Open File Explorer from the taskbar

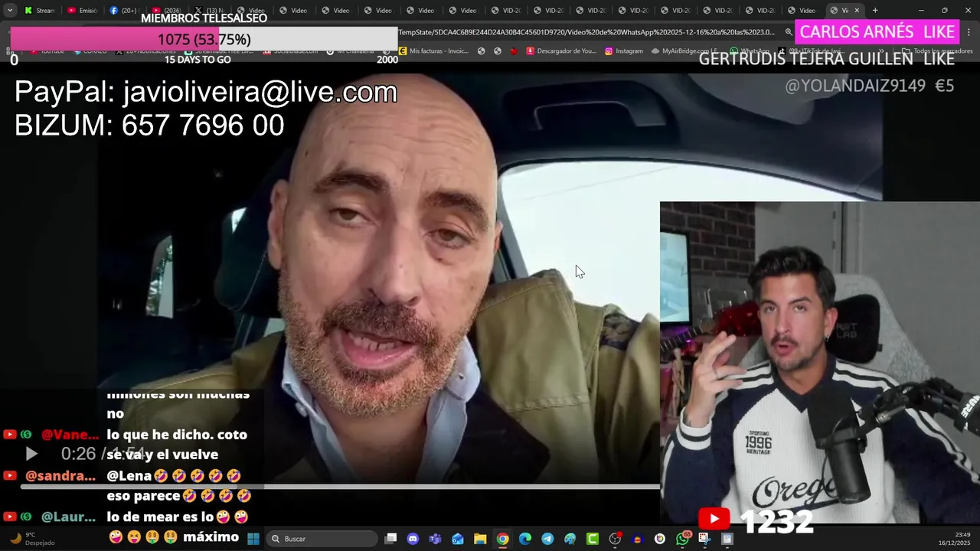click(480, 539)
